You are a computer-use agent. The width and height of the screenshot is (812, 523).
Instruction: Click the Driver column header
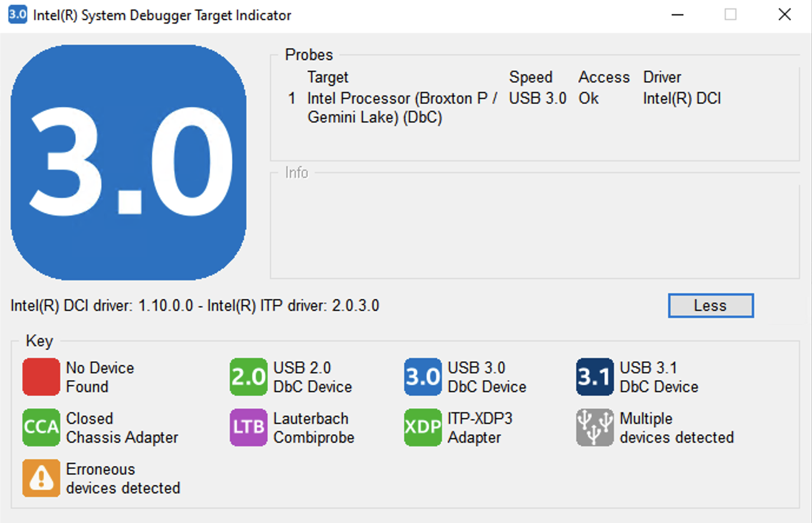[662, 77]
